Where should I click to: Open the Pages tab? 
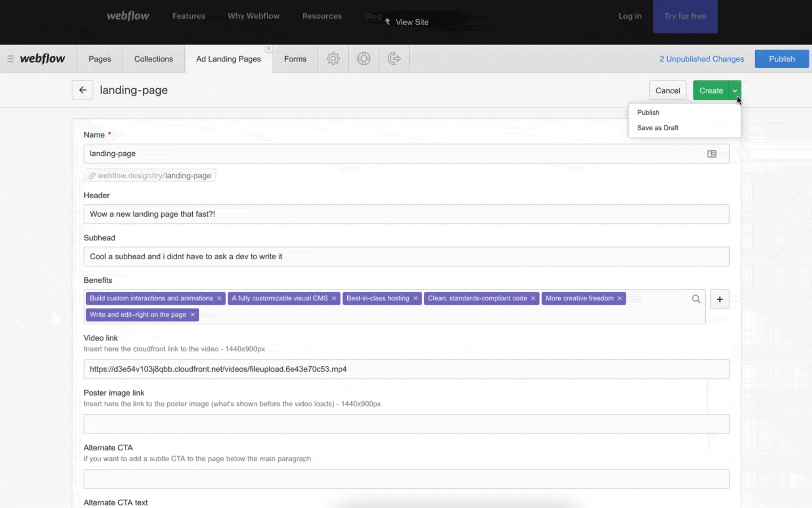(x=100, y=59)
